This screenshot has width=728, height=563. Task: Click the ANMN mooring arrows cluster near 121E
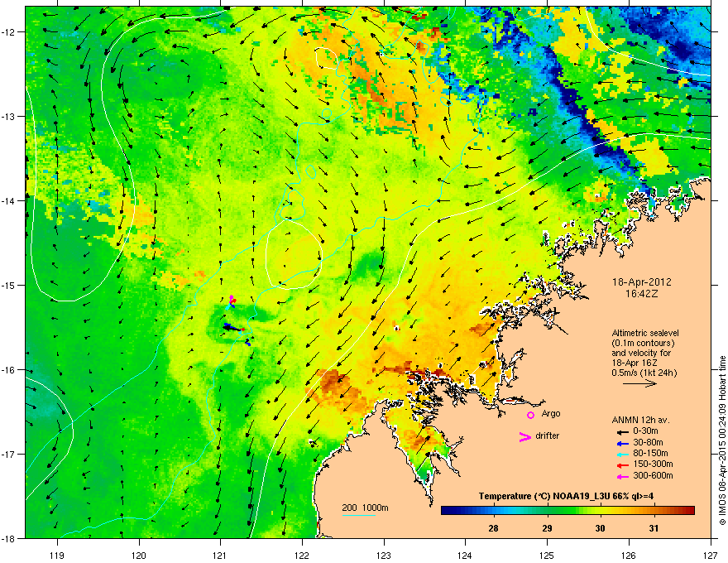[236, 320]
